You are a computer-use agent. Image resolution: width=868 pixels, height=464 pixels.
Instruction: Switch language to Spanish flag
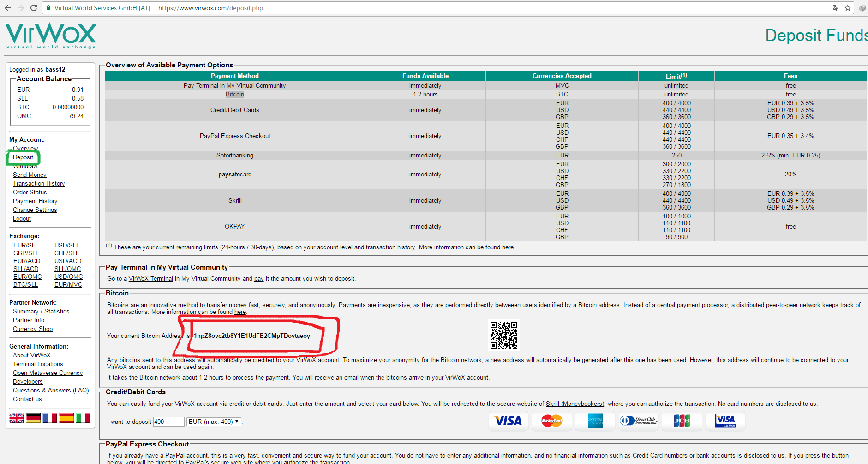click(66, 418)
